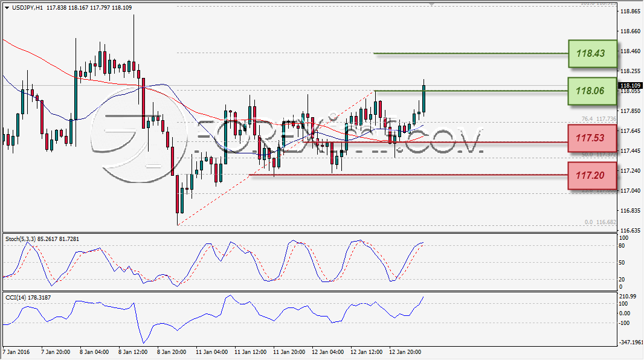The height and width of the screenshot is (360, 644).
Task: Click the 117.445 price scale value
Action: pos(630,150)
